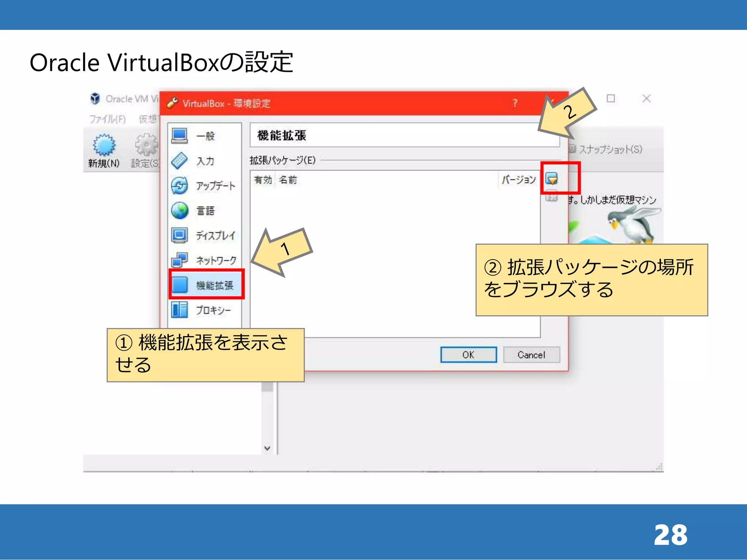Screen dimensions: 747x560
Task: Open the ファイル(F) menu
Action: tap(108, 119)
